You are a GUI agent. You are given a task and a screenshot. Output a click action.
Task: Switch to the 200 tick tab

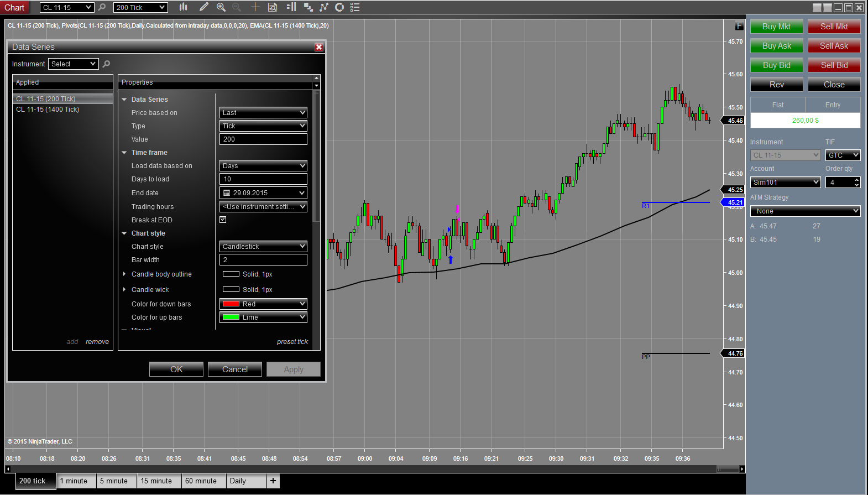click(36, 481)
